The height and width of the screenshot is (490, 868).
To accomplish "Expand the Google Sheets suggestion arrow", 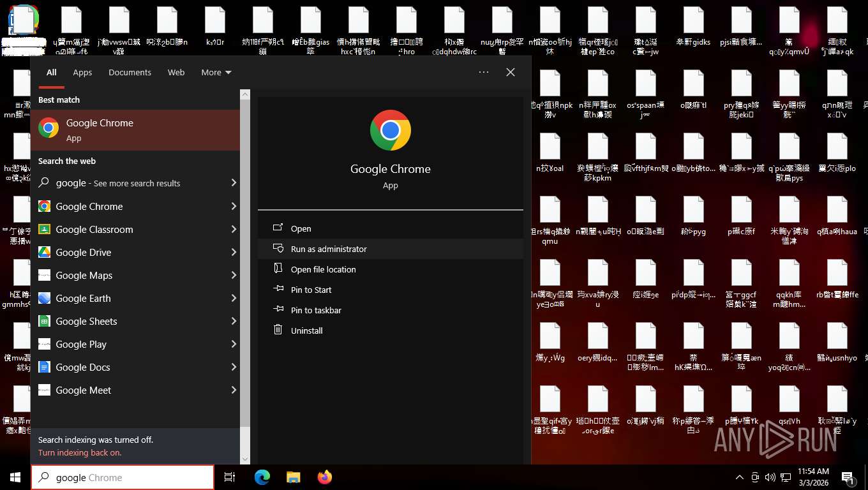I will 234,321.
